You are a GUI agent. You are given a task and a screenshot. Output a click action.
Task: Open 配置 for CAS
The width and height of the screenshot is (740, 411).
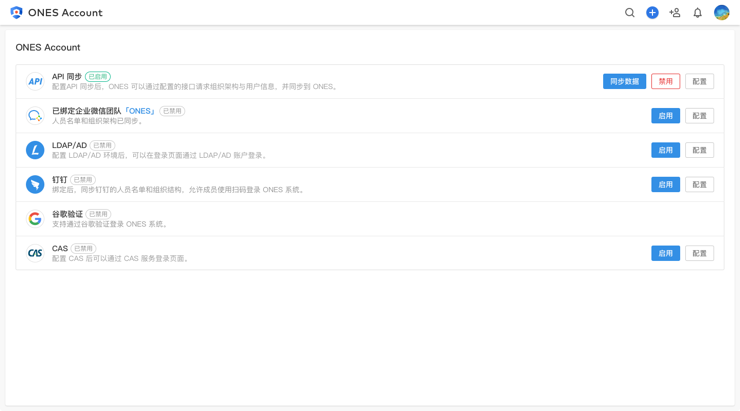tap(699, 253)
